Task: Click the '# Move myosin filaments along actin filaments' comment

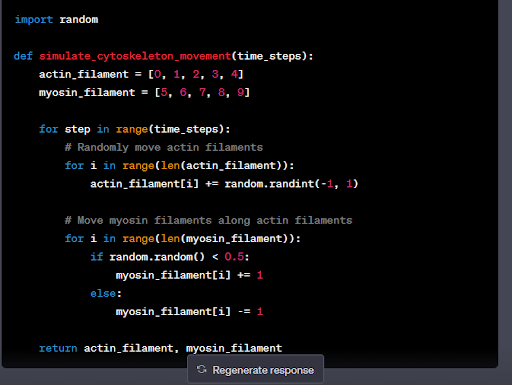Action: point(208,220)
